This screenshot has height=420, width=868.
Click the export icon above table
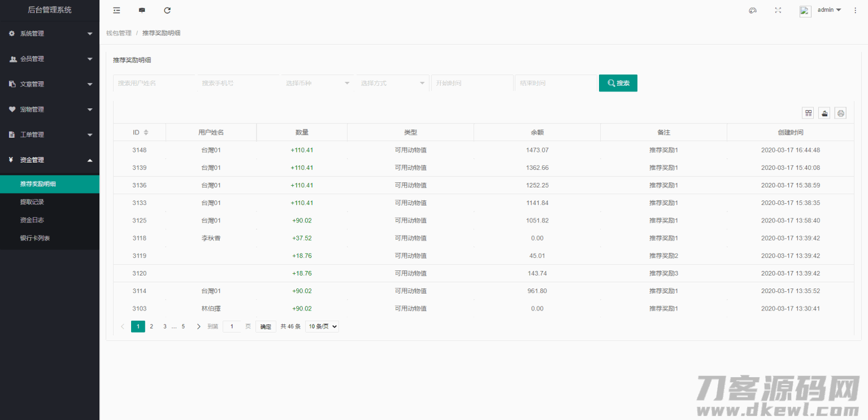tap(824, 113)
